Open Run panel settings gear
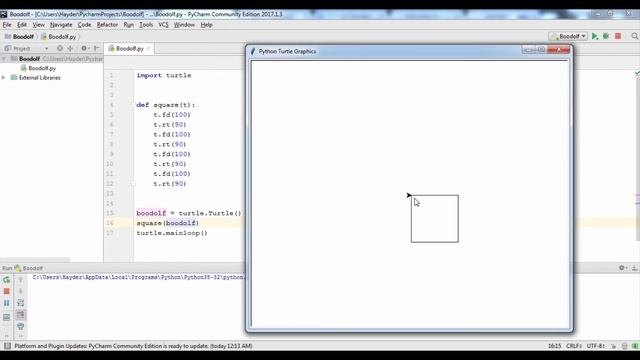 point(622,268)
